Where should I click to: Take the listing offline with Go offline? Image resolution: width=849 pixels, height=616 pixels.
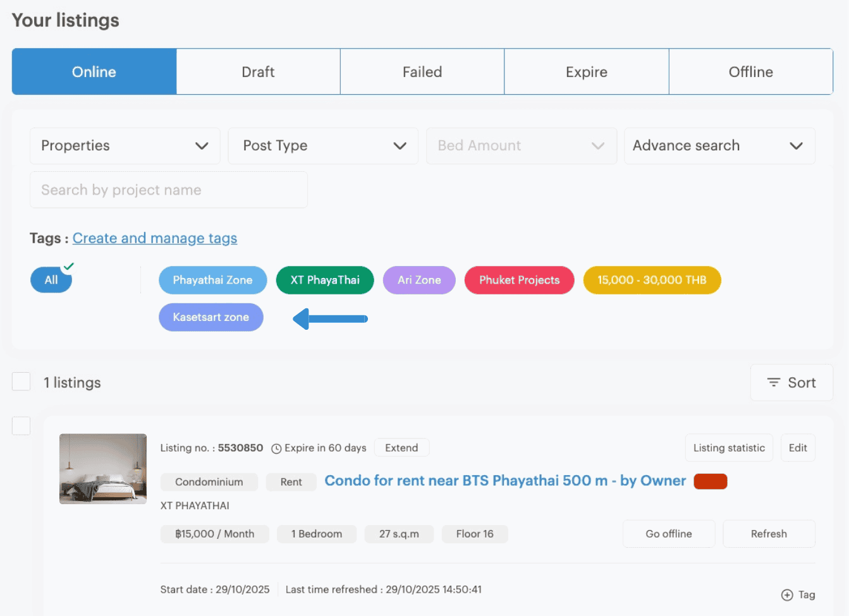click(x=668, y=534)
